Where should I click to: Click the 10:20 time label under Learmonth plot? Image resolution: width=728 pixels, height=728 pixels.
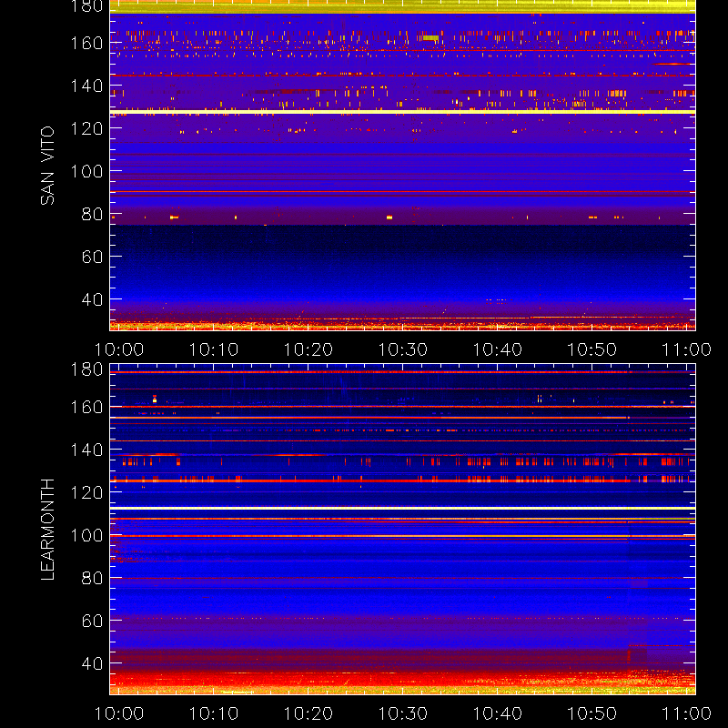pyautogui.click(x=308, y=713)
